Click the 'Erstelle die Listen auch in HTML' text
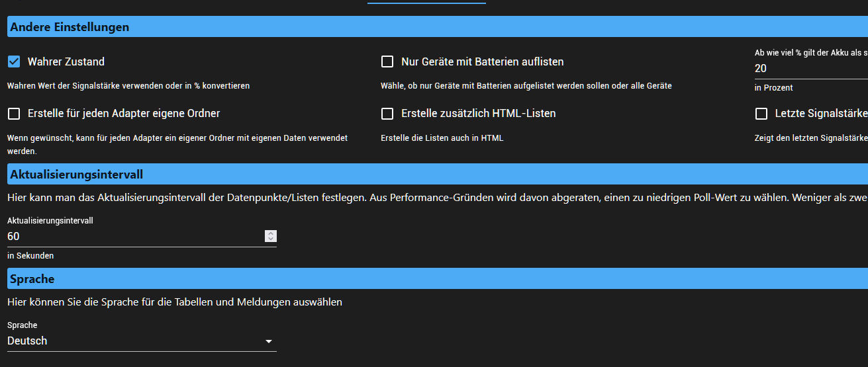The image size is (868, 367). (x=442, y=138)
